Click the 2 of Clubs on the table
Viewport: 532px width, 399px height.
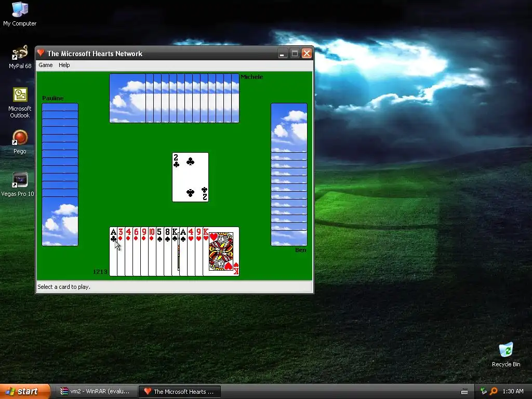click(190, 177)
